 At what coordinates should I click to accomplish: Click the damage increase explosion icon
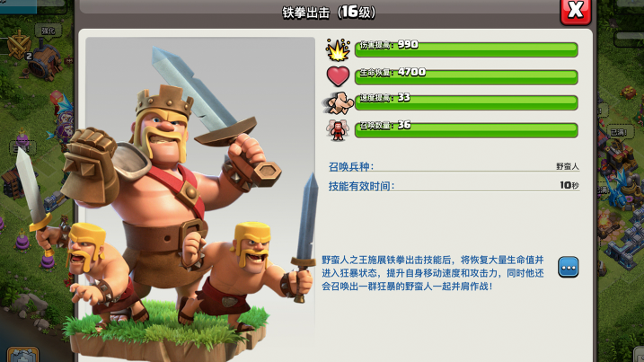point(338,49)
